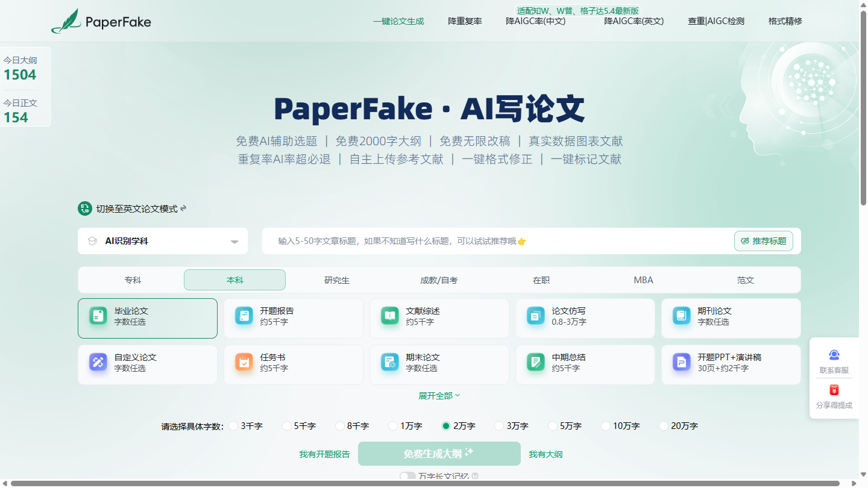The width and height of the screenshot is (868, 488).
Task: Toggle the 万字长文记忆 switch
Action: (407, 476)
